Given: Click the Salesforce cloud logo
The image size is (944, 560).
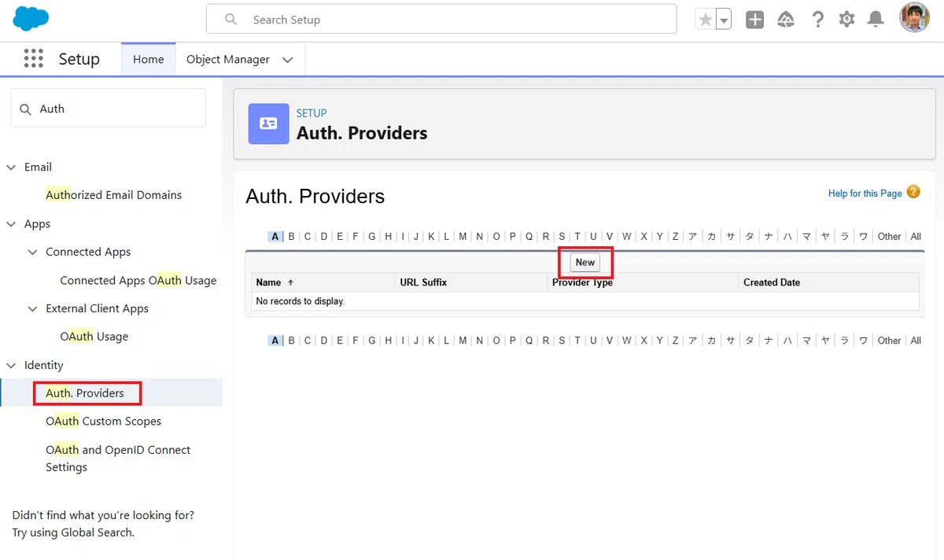Looking at the screenshot, I should point(31,19).
